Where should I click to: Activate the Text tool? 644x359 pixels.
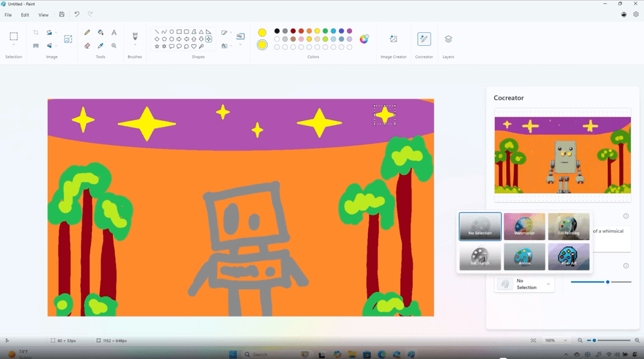[x=114, y=32]
